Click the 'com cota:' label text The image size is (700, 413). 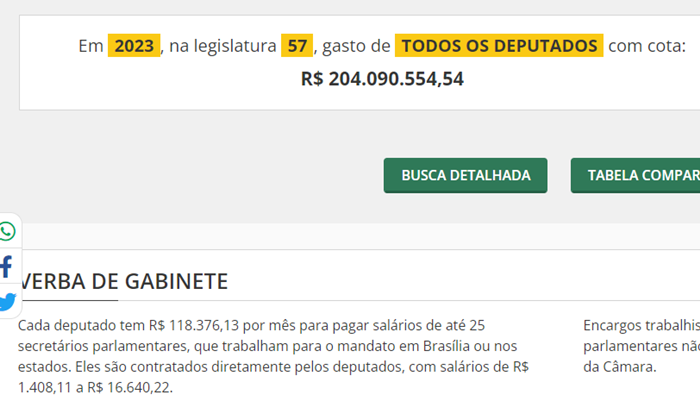click(x=647, y=45)
